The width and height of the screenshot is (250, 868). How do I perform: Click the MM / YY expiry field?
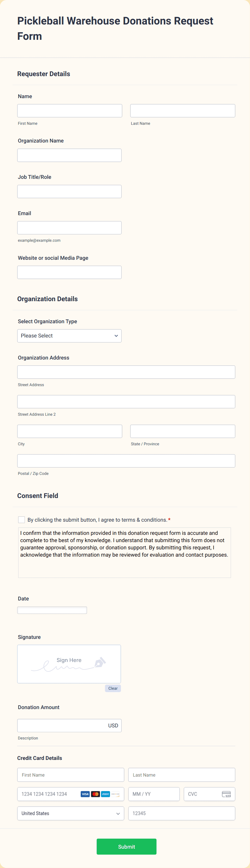(x=154, y=794)
